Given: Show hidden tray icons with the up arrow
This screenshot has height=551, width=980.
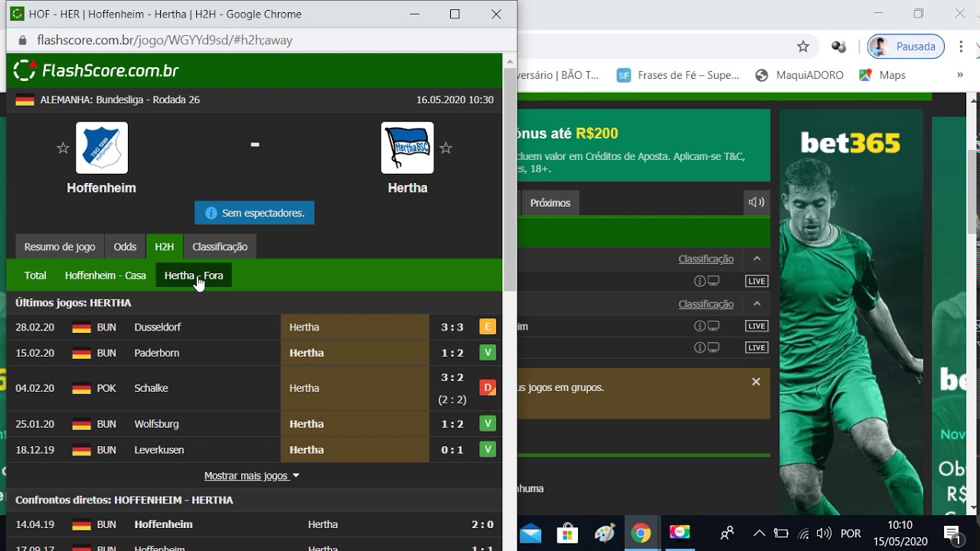Looking at the screenshot, I should click(759, 533).
